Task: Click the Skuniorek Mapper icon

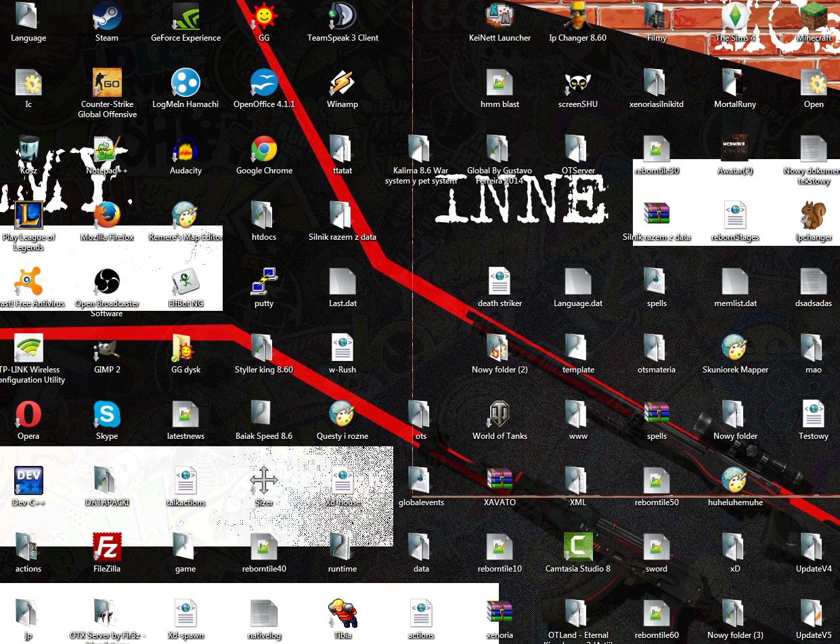Action: (x=735, y=348)
